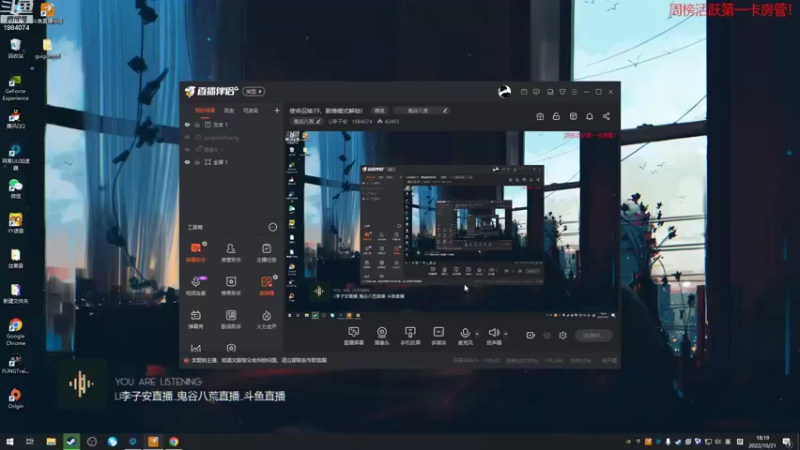The width and height of the screenshot is (800, 450).
Task: Open streaming settings gear icon
Action: (563, 335)
